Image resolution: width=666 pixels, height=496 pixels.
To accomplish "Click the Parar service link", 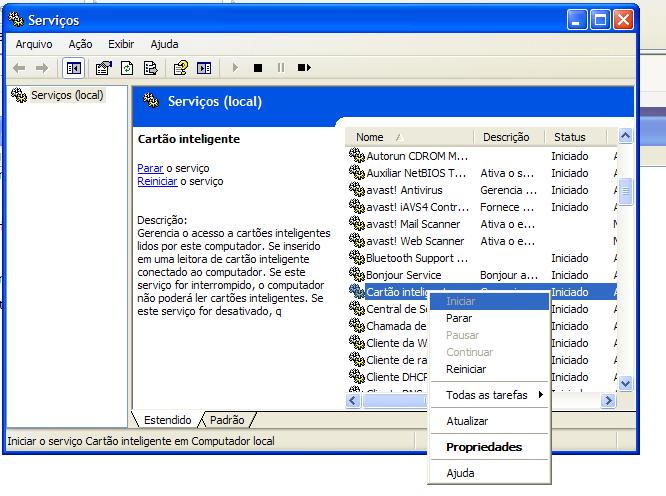I will (150, 168).
